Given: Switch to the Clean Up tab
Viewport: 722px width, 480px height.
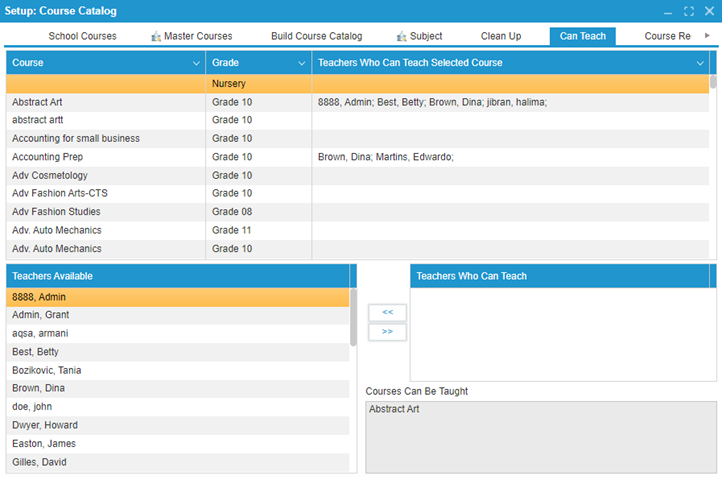Looking at the screenshot, I should 500,36.
